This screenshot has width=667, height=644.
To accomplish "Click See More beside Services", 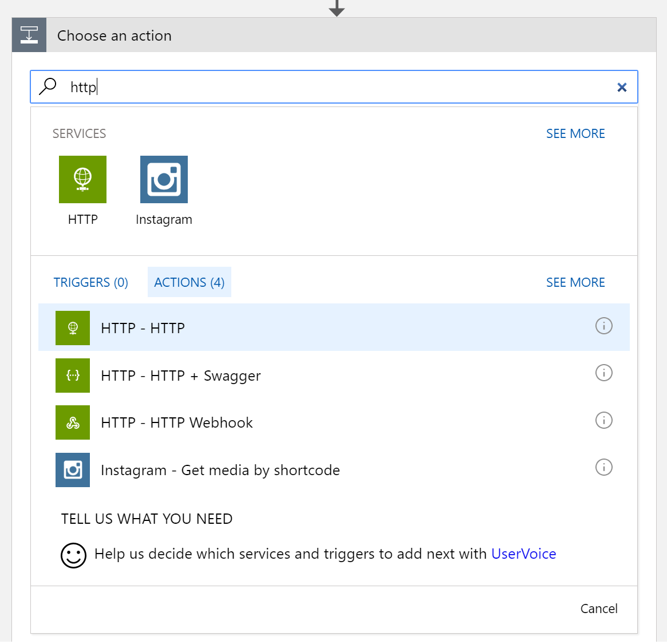I will click(x=575, y=133).
